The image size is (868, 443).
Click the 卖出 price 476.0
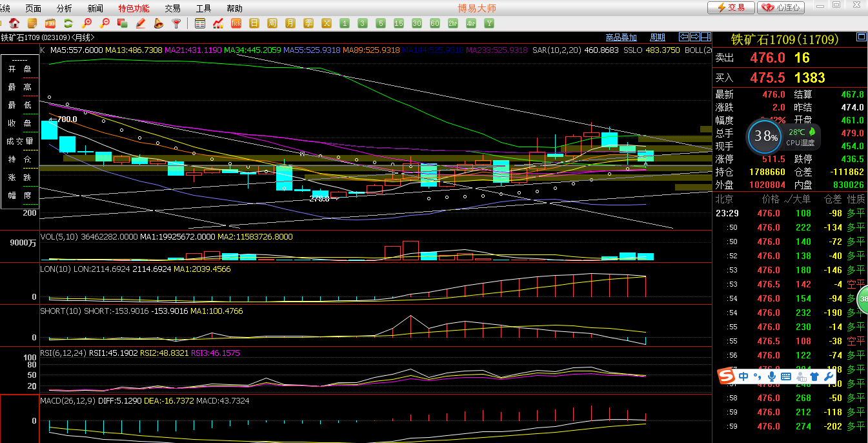767,57
